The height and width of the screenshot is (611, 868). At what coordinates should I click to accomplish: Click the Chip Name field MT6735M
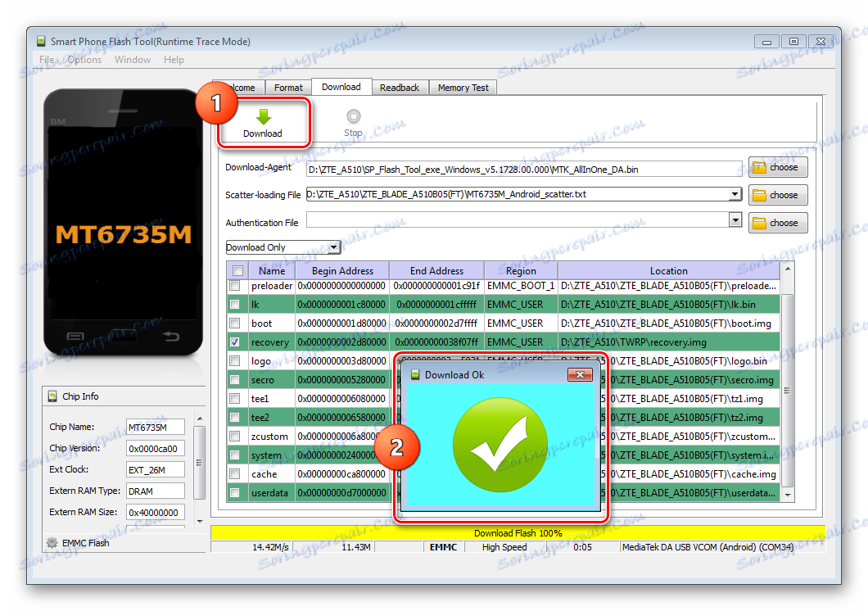pos(155,428)
